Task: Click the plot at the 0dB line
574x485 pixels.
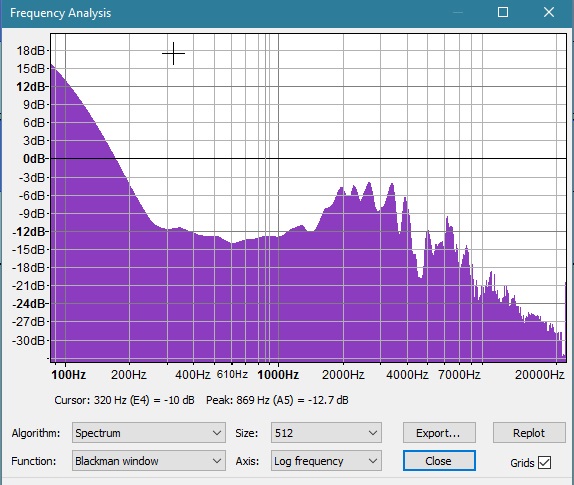Action: pyautogui.click(x=308, y=158)
